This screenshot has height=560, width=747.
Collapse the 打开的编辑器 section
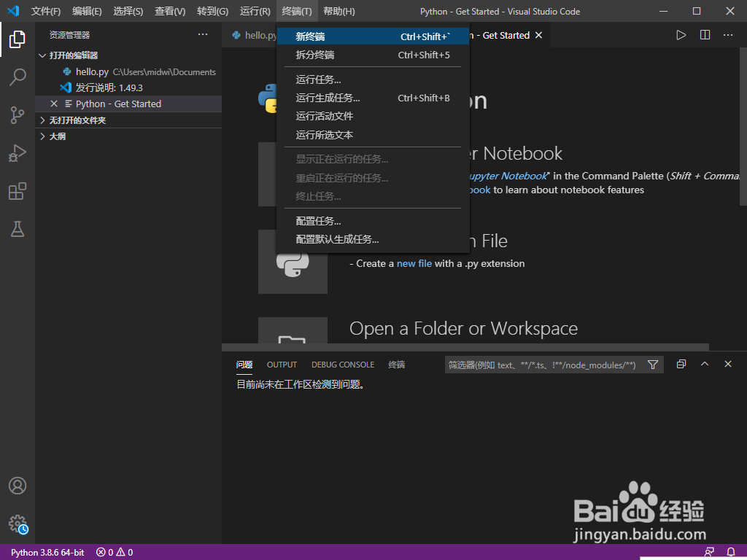coord(42,55)
